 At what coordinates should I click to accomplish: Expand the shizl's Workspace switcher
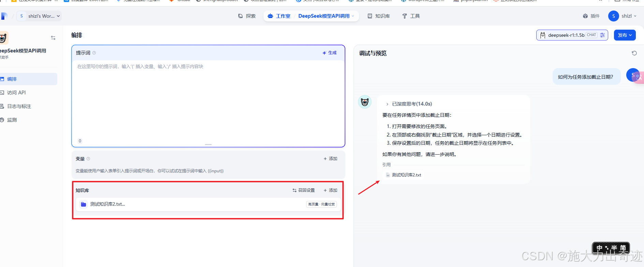click(39, 16)
